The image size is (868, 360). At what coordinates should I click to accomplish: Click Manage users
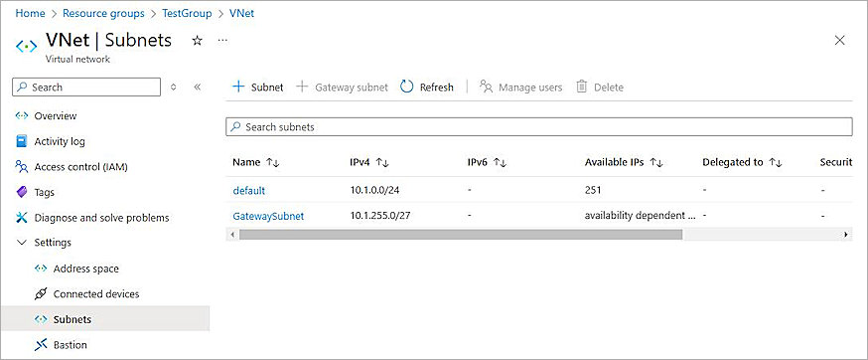click(x=521, y=88)
